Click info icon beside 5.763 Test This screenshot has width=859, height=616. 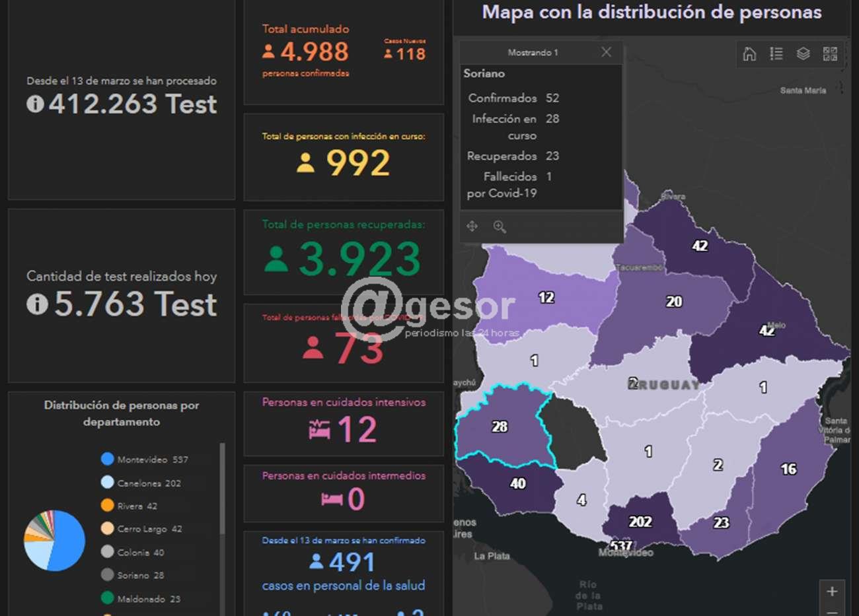click(37, 304)
